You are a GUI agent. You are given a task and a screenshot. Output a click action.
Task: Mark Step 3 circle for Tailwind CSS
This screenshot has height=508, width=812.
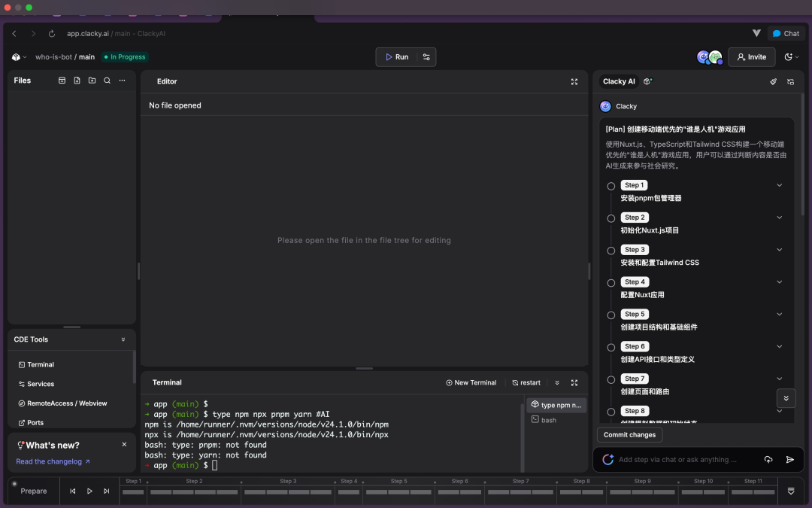click(x=611, y=251)
